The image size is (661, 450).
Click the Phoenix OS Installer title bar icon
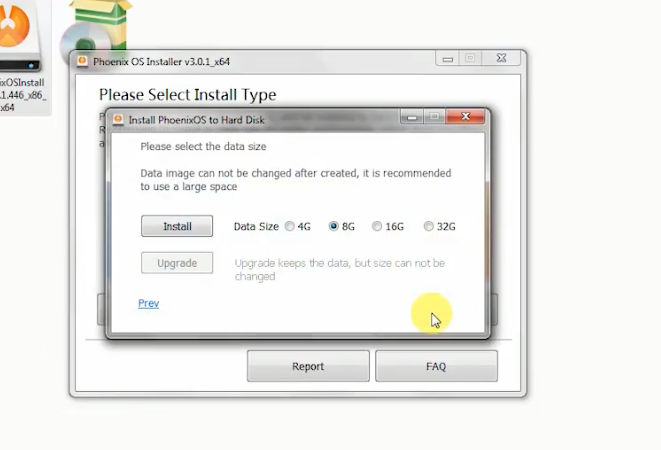click(82, 61)
